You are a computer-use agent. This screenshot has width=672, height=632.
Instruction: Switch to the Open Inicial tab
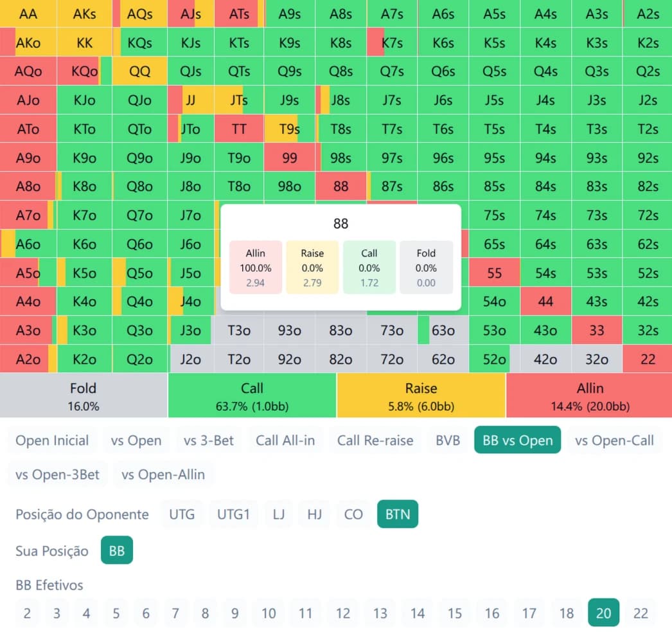53,440
